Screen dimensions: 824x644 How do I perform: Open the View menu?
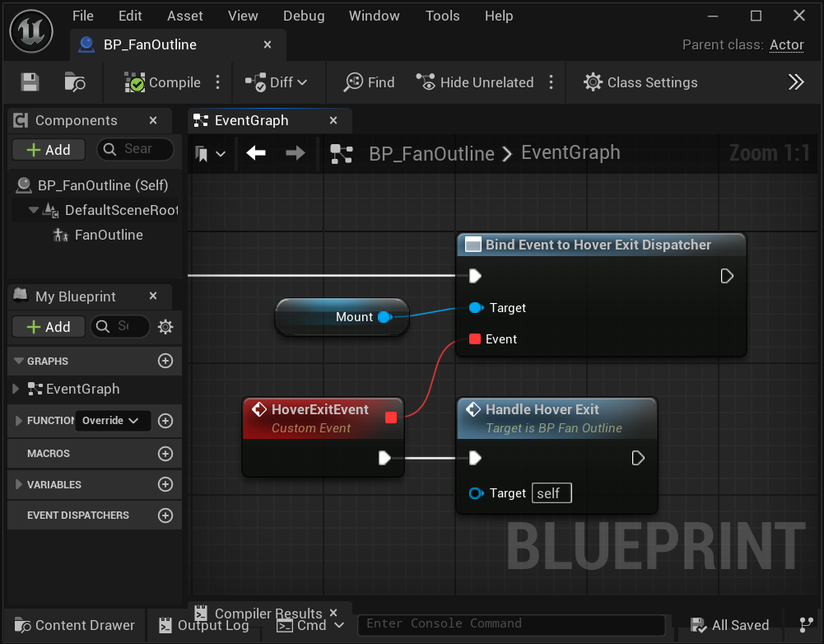(x=243, y=16)
